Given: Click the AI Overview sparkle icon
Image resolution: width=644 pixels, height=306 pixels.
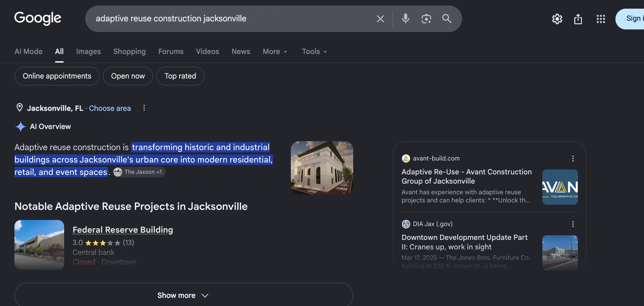Looking at the screenshot, I should pyautogui.click(x=21, y=126).
